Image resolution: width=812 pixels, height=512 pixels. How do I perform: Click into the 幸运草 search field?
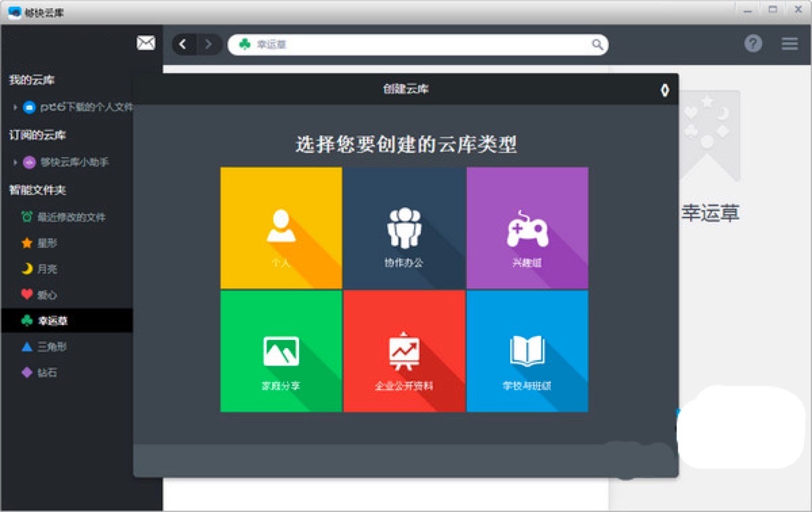[x=418, y=45]
